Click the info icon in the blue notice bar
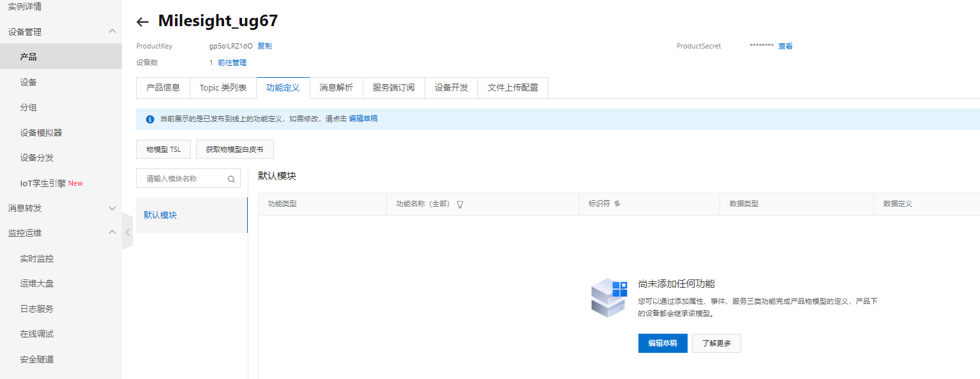 tap(150, 119)
